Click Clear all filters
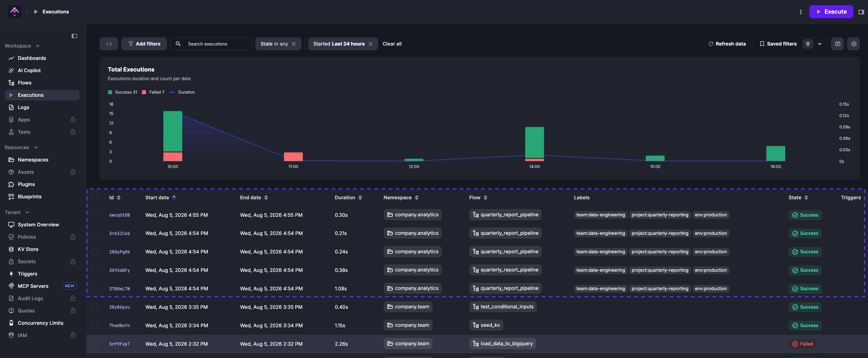 click(x=392, y=44)
